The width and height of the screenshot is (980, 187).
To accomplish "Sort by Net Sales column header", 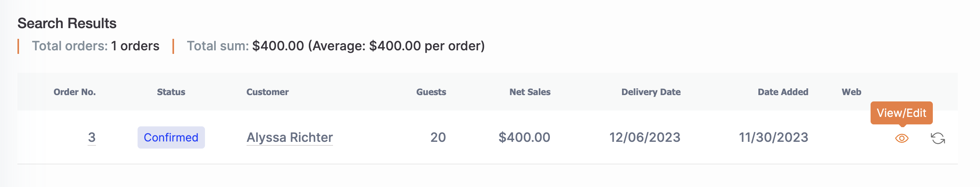I will tap(530, 92).
